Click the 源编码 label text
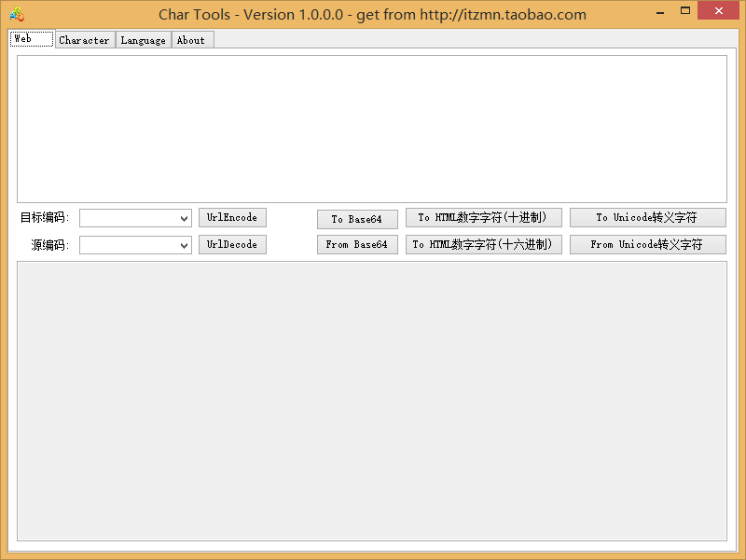 pyautogui.click(x=50, y=245)
